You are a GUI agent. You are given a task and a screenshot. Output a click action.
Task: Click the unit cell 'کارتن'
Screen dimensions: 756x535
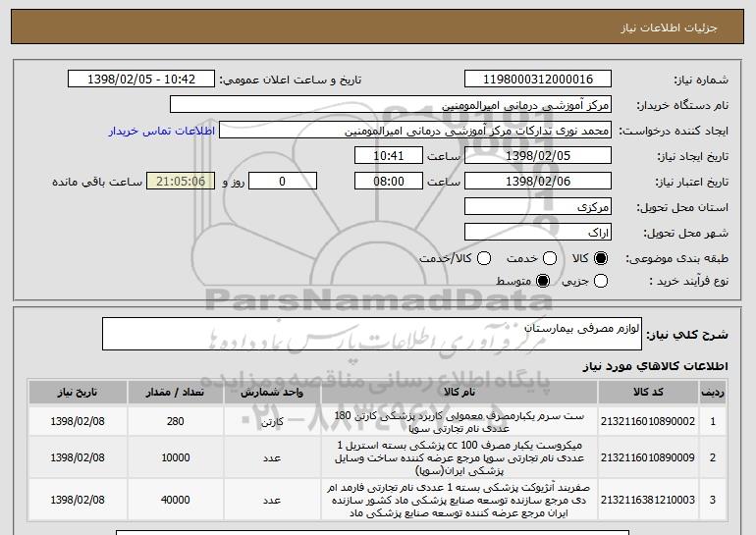[x=272, y=422]
